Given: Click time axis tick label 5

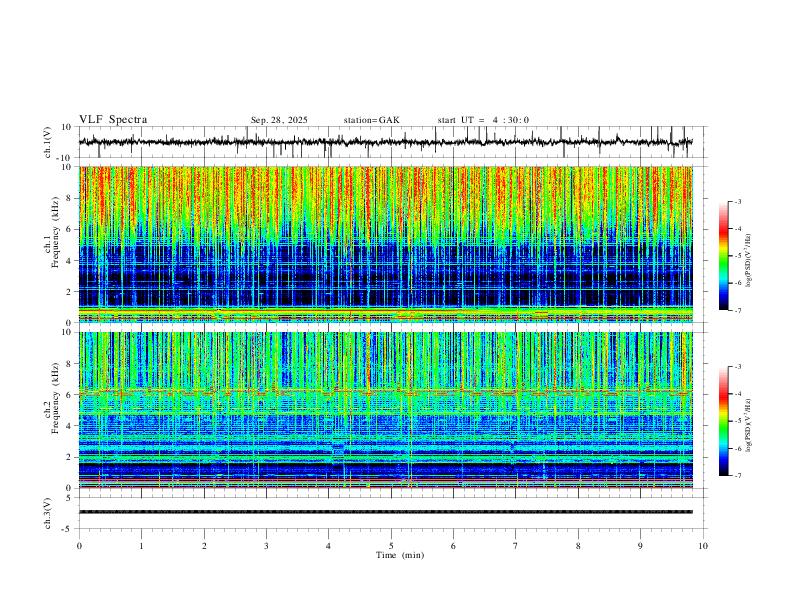Looking at the screenshot, I should pyautogui.click(x=391, y=546).
